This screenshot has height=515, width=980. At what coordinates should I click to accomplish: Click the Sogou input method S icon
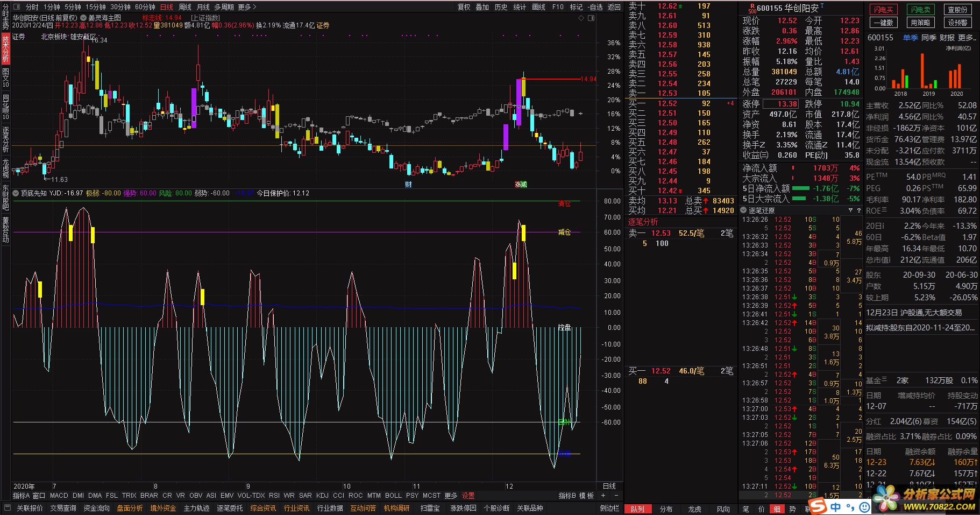click(x=819, y=506)
